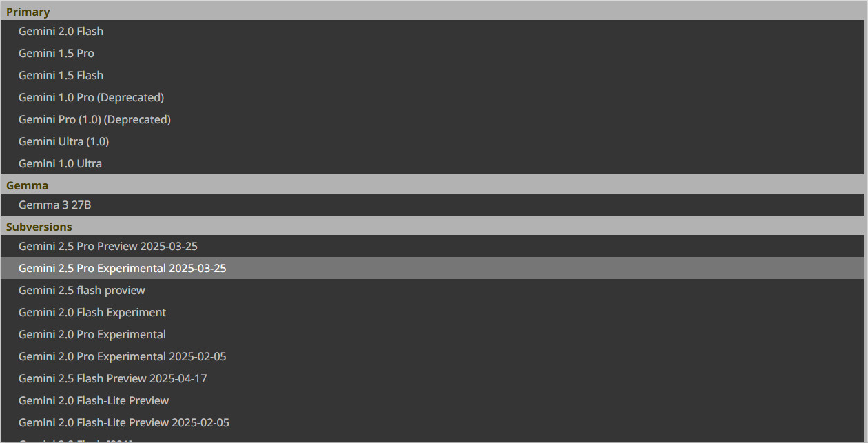Image resolution: width=868 pixels, height=443 pixels.
Task: Select Gemini 2.0 Flash from Primary group
Action: (61, 31)
